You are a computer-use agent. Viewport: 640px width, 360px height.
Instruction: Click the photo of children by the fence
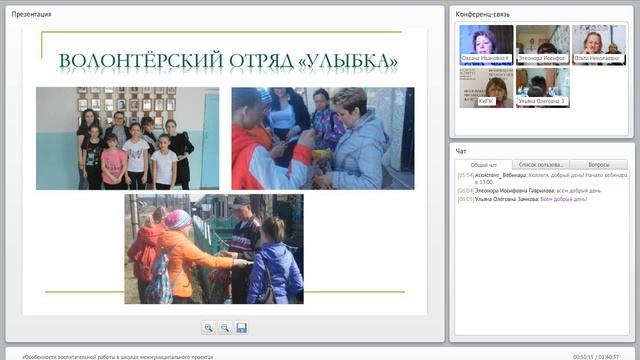214,249
